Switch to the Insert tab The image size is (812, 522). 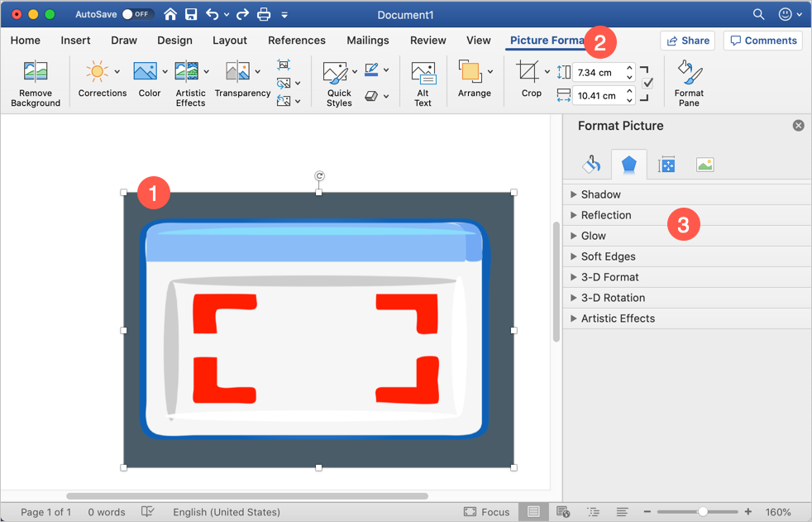[x=75, y=41]
